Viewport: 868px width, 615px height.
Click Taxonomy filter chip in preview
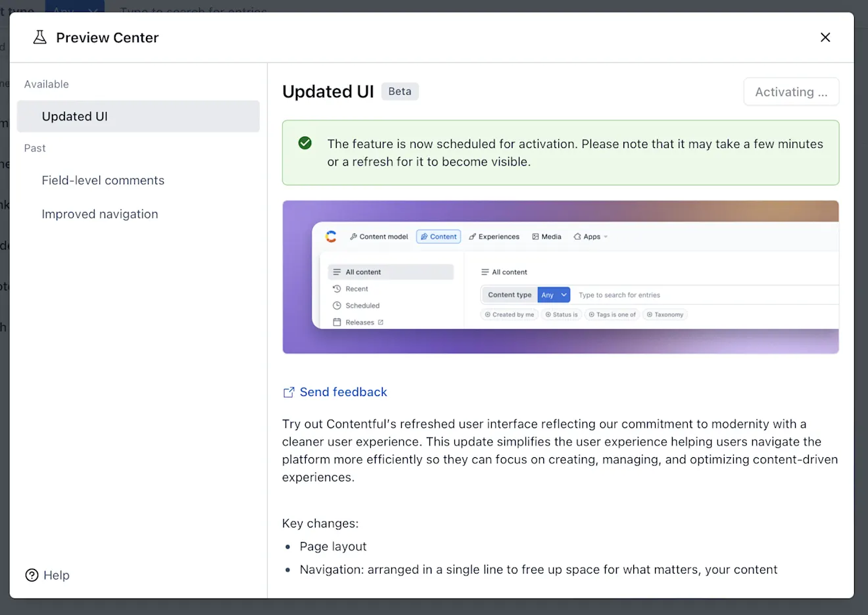665,314
